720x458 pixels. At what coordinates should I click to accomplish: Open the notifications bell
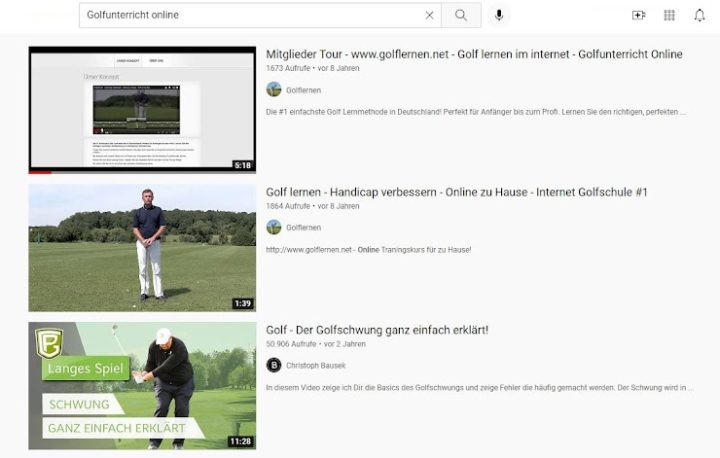point(699,15)
